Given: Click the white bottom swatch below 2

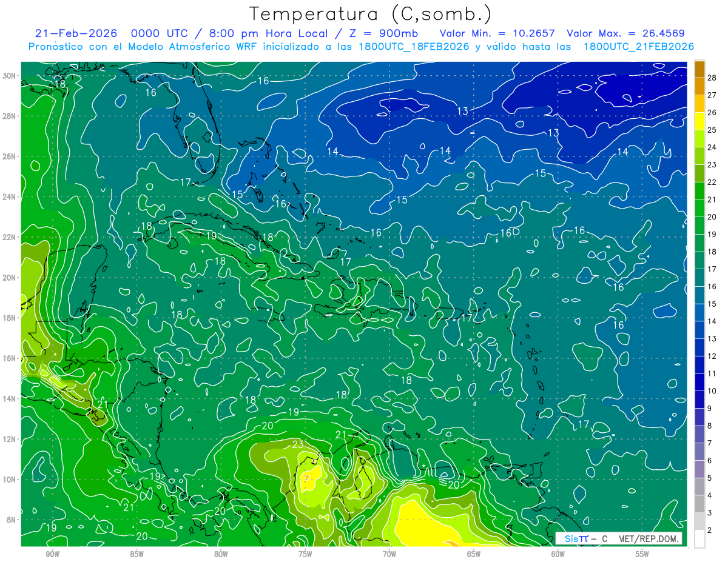Looking at the screenshot, I should 699,539.
